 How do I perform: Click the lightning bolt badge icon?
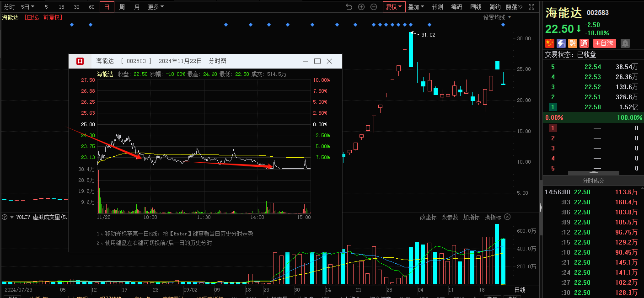coord(561,43)
